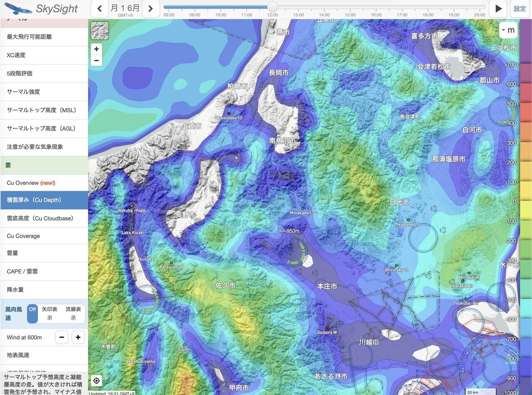Viewport: 532px width, 395px height.
Task: Zoom in the map with plus button
Action: [x=96, y=49]
